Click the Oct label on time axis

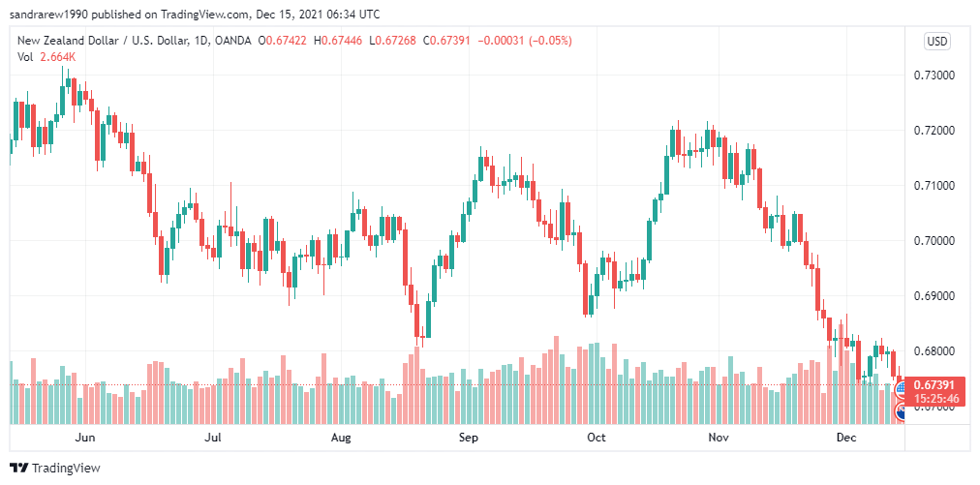(x=597, y=438)
